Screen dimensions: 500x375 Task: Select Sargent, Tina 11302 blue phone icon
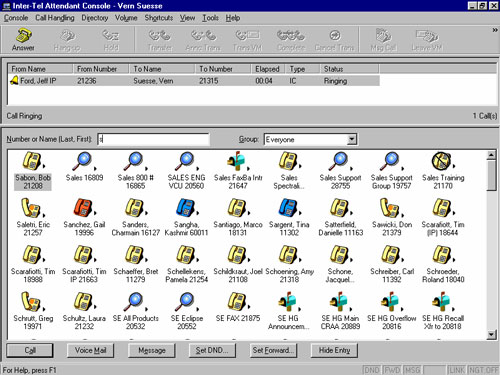[x=288, y=207]
